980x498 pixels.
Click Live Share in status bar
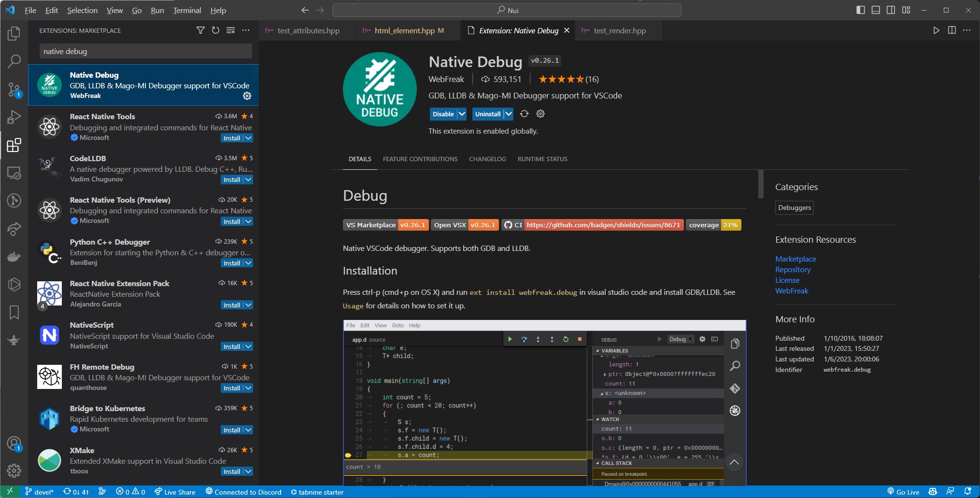pyautogui.click(x=175, y=492)
